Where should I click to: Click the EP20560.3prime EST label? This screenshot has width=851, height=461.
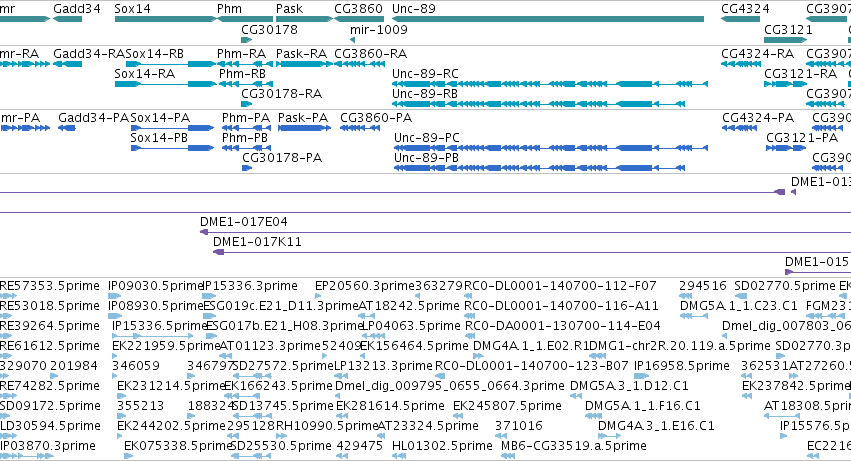click(365, 286)
